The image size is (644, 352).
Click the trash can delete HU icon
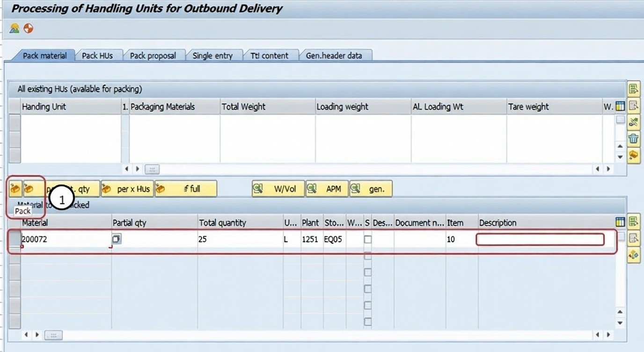coord(634,139)
